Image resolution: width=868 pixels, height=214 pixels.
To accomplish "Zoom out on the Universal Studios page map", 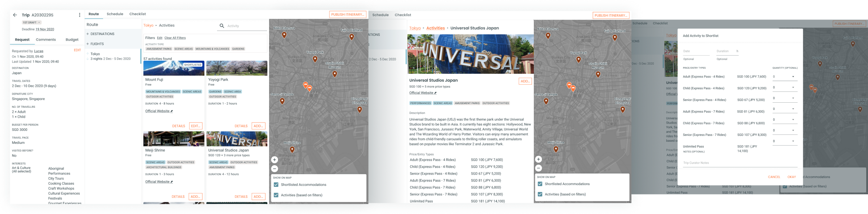I will (538, 168).
